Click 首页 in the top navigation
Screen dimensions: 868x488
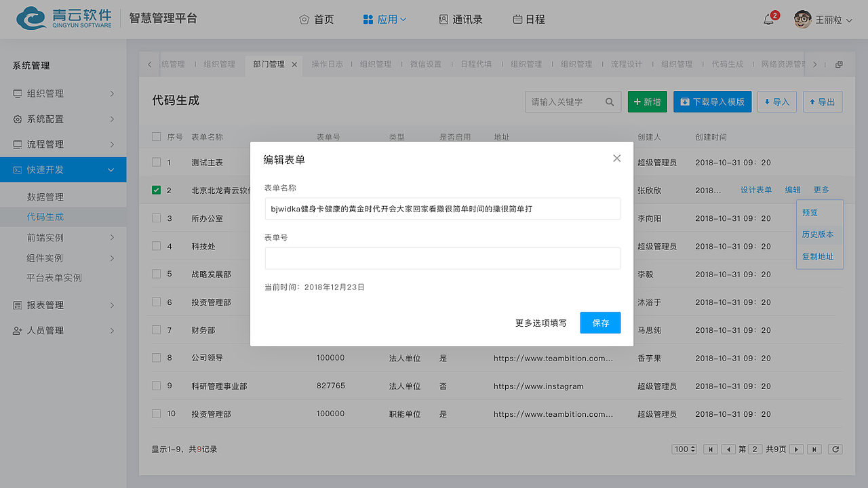[317, 20]
